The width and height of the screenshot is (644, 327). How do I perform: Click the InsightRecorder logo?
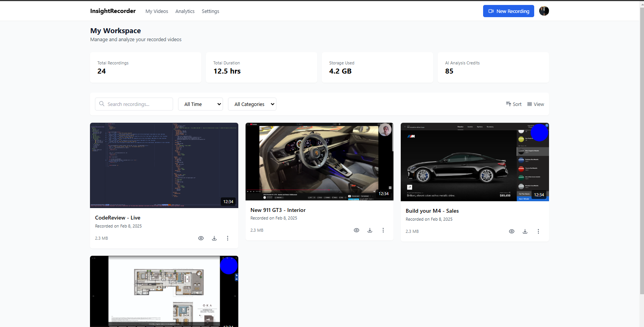(x=113, y=11)
